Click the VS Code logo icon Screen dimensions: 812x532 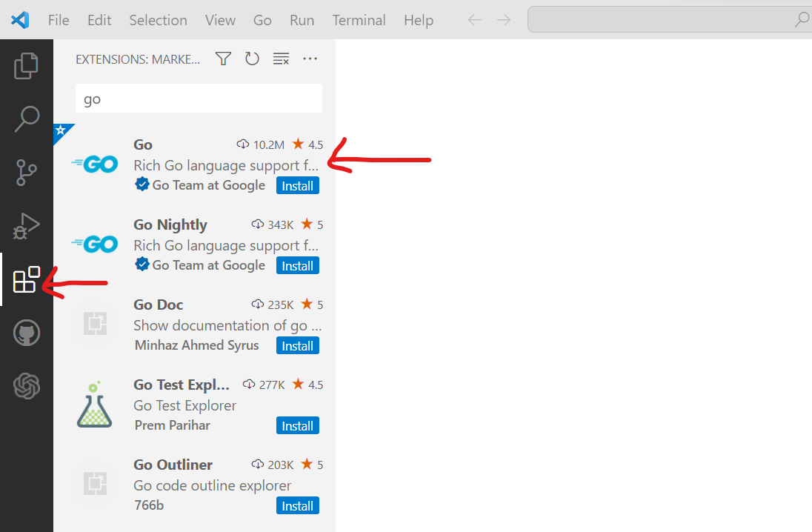(x=20, y=20)
